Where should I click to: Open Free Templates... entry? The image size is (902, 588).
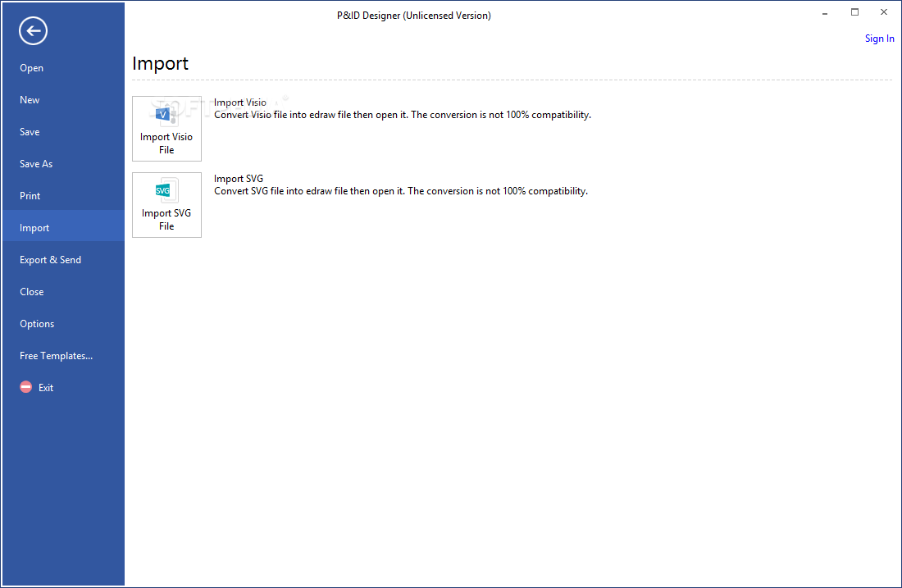[x=63, y=356]
